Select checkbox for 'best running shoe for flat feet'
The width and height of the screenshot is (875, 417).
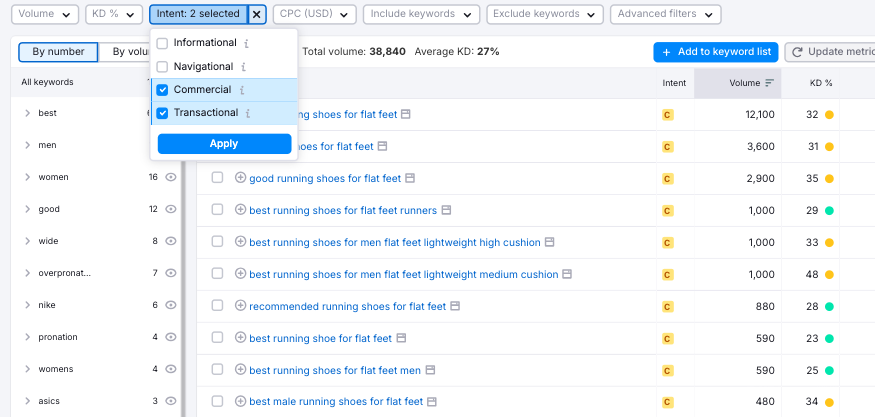(x=217, y=338)
